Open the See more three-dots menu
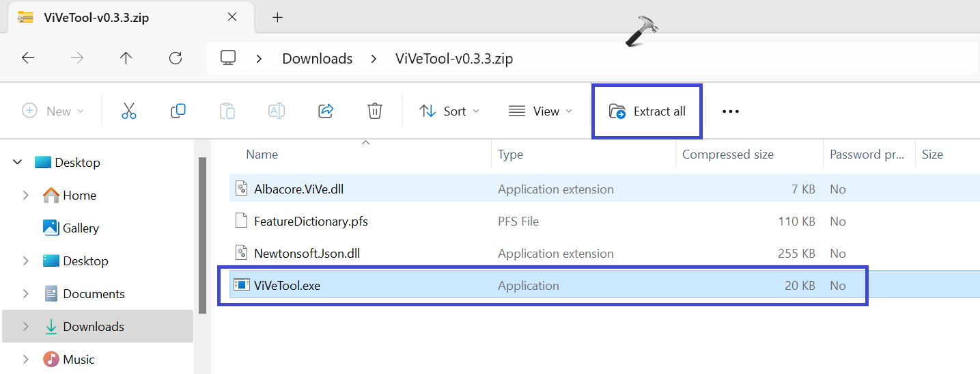 (730, 111)
